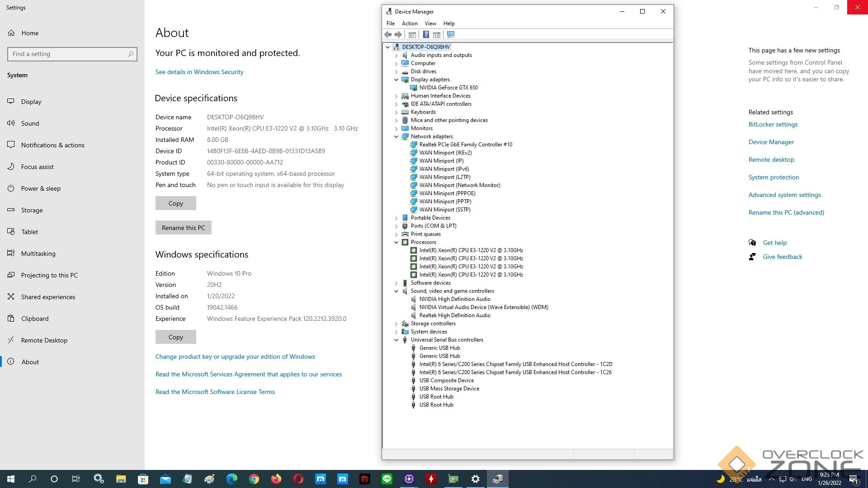Select NVIDIA GeForce GTX 650 device

pos(448,88)
